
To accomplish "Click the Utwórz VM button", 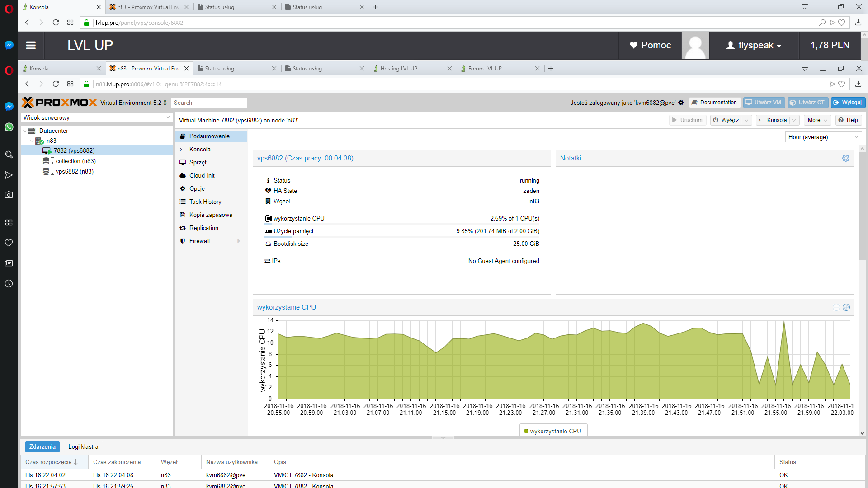I will [x=763, y=103].
